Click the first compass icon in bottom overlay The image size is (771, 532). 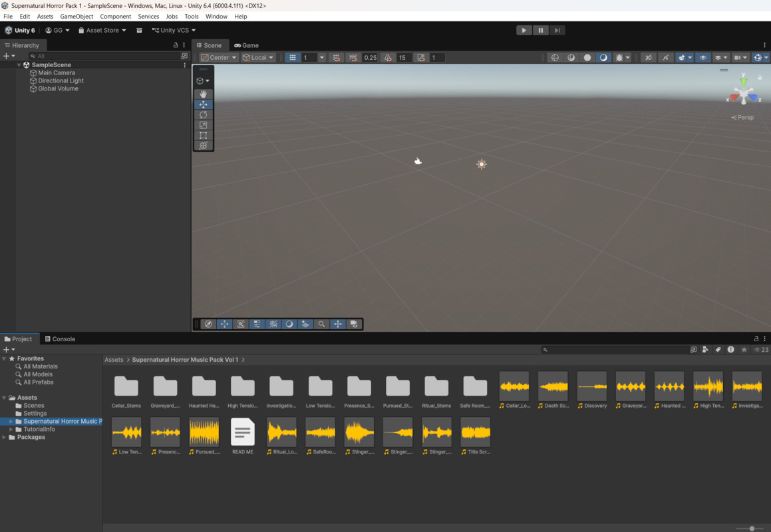point(208,324)
